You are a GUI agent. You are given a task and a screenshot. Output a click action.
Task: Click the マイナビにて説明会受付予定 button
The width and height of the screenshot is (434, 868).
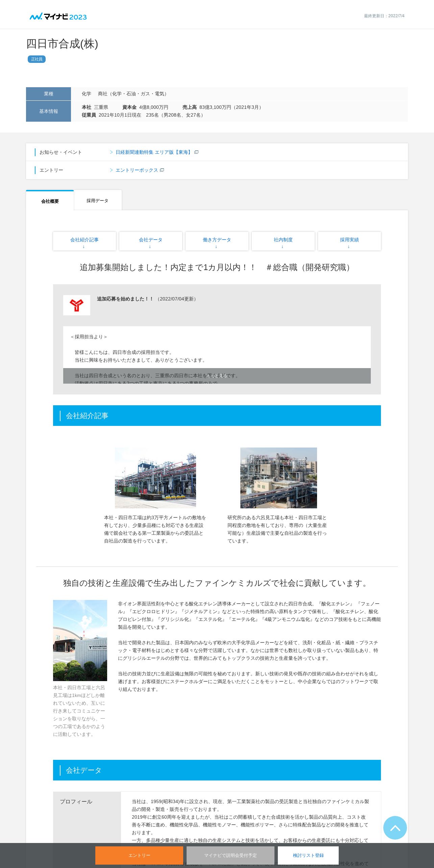pyautogui.click(x=231, y=855)
